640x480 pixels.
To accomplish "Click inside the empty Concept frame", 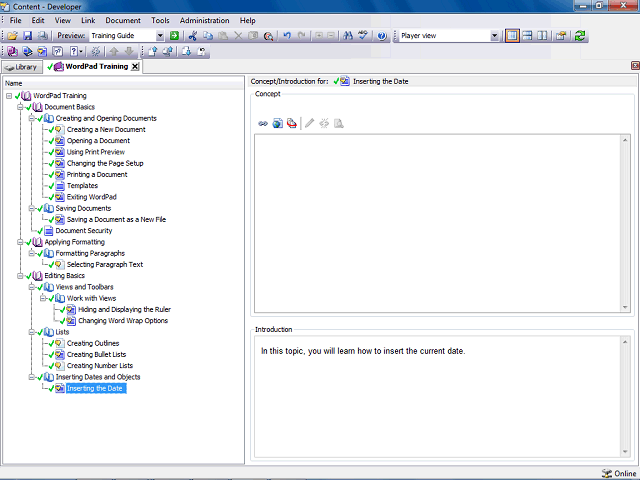I will click(x=437, y=223).
